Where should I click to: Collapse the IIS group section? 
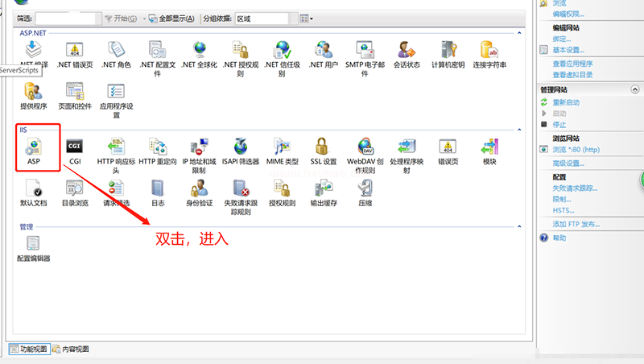tap(519, 129)
